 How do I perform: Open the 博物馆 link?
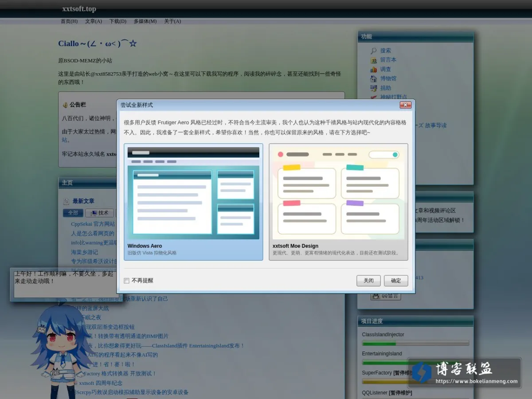point(388,78)
